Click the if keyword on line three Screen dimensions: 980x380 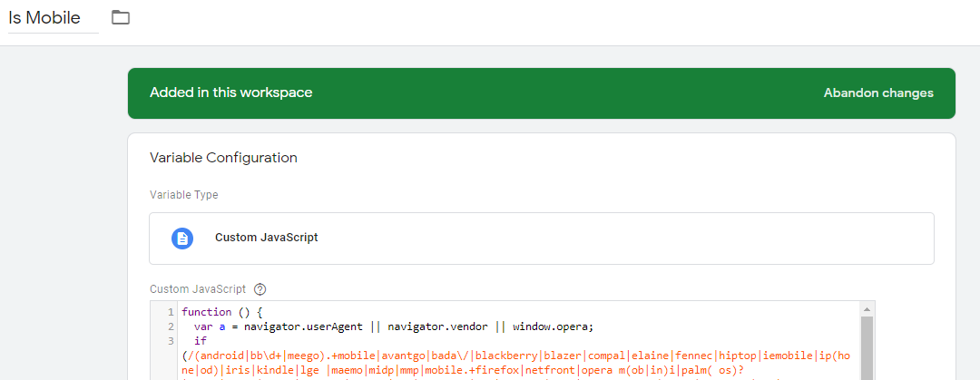point(200,341)
